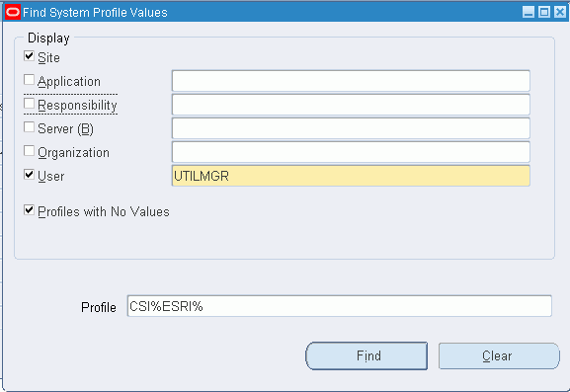Click into the Server value field

[351, 128]
